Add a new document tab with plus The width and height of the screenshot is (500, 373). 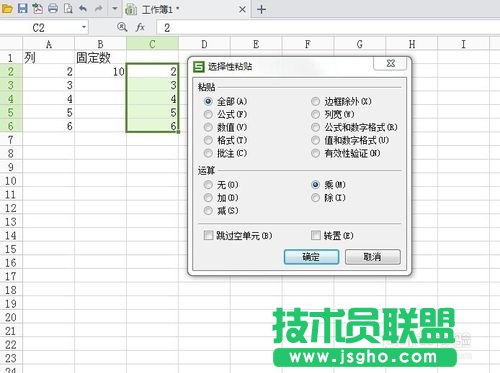[x=261, y=9]
